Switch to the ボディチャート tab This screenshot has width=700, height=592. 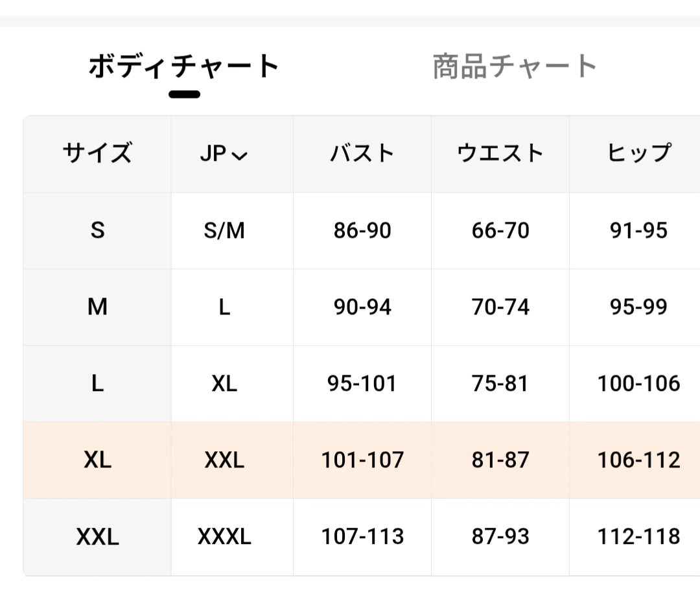tap(183, 67)
